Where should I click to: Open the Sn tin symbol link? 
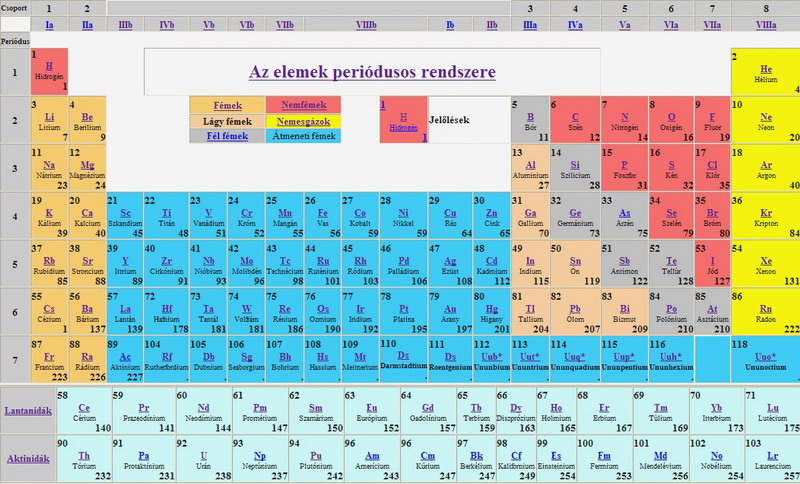(575, 261)
